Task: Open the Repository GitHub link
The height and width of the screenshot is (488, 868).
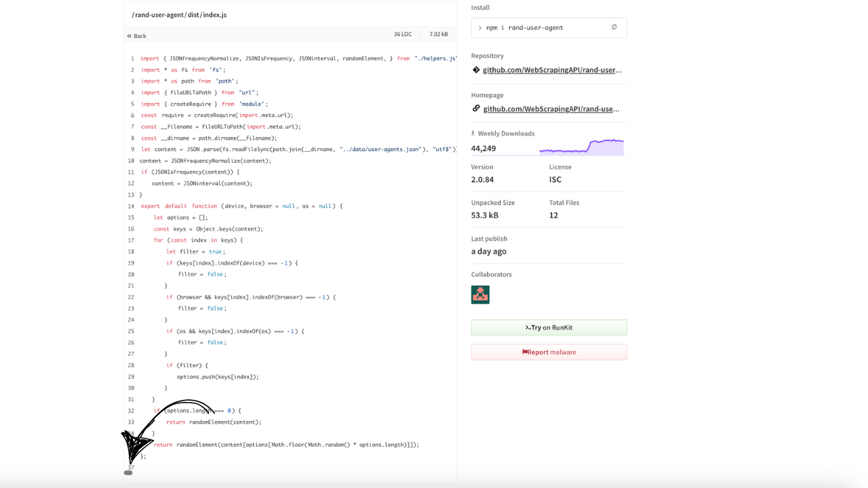Action: (x=552, y=70)
